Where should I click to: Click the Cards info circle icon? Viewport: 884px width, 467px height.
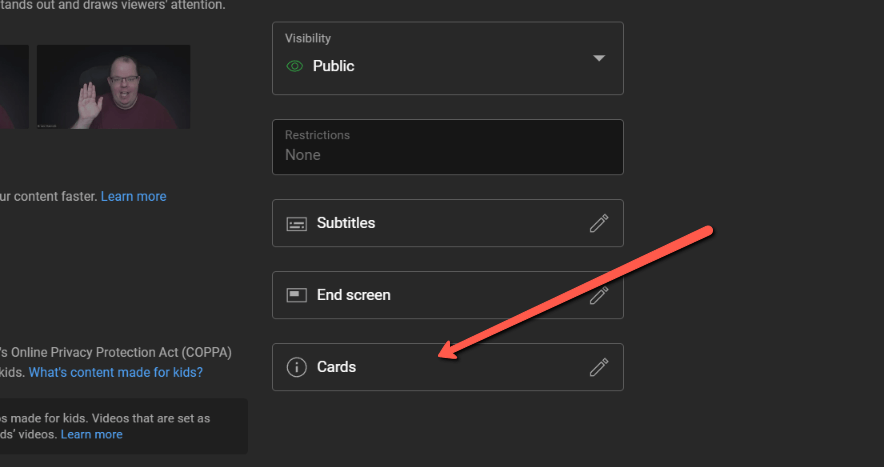tap(297, 367)
